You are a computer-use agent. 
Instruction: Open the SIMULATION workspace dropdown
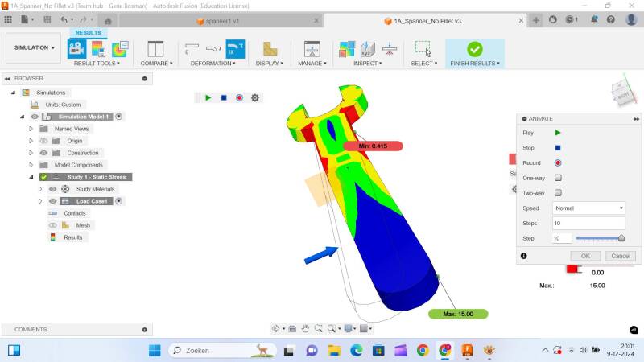(34, 48)
